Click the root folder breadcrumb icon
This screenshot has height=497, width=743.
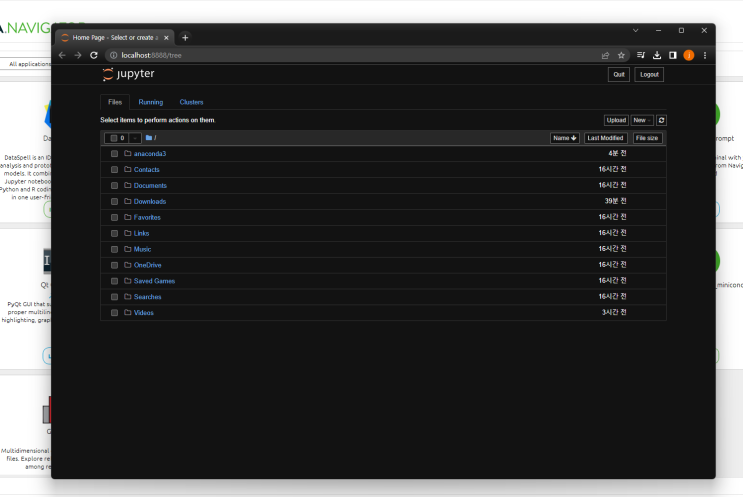[149, 138]
